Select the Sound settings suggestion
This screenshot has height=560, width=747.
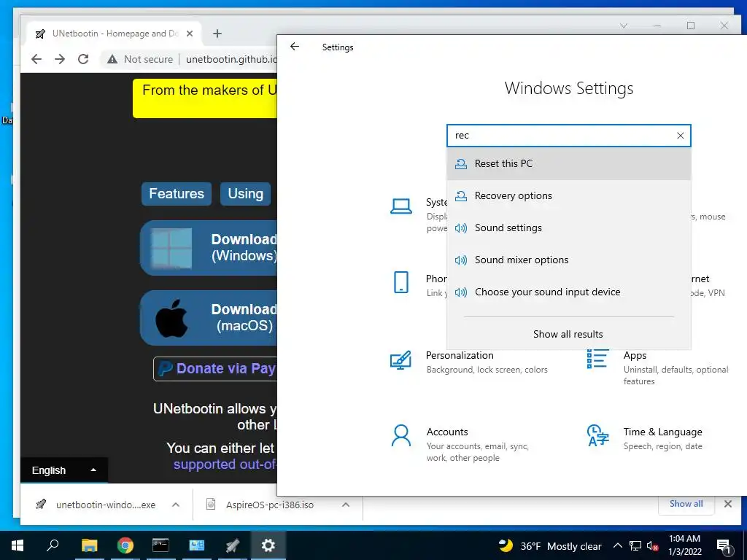tap(569, 227)
